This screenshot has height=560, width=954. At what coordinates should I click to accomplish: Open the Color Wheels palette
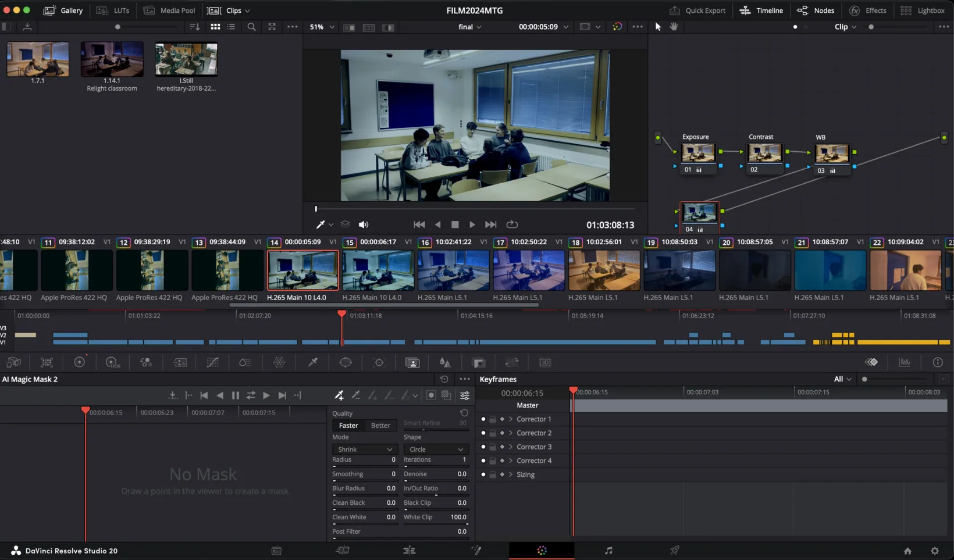(x=80, y=362)
